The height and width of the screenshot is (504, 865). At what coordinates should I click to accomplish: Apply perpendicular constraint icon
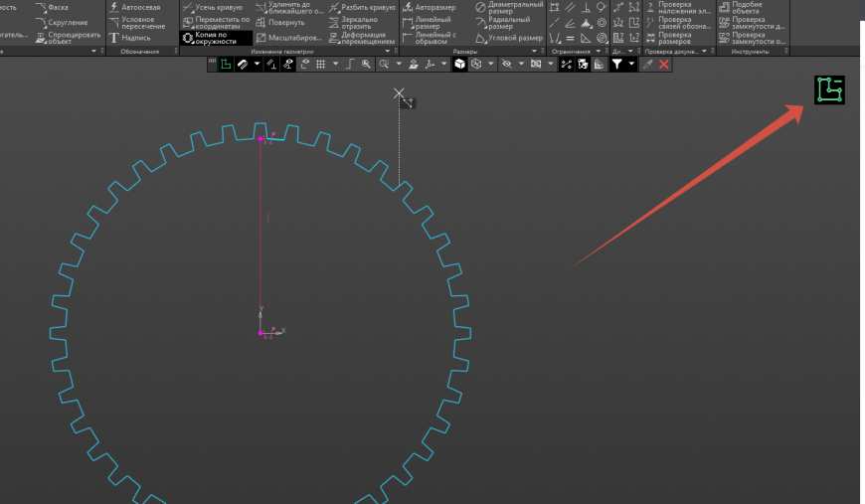(x=586, y=7)
